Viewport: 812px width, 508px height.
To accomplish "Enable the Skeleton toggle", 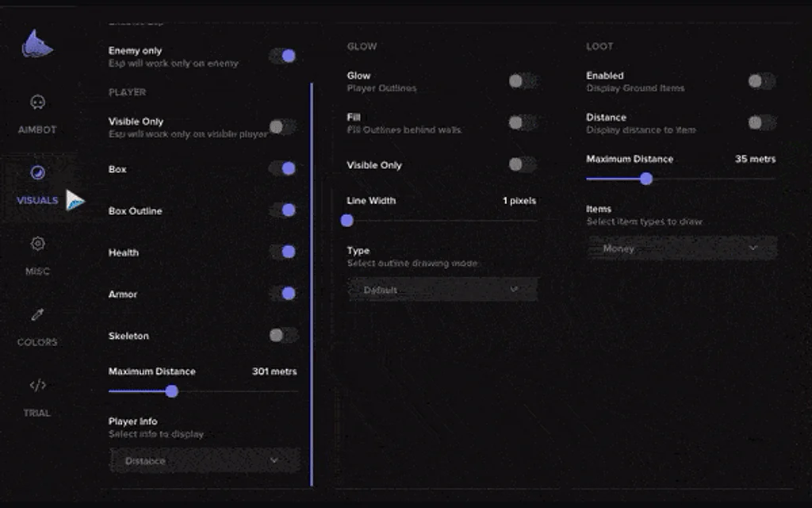I will tap(283, 336).
